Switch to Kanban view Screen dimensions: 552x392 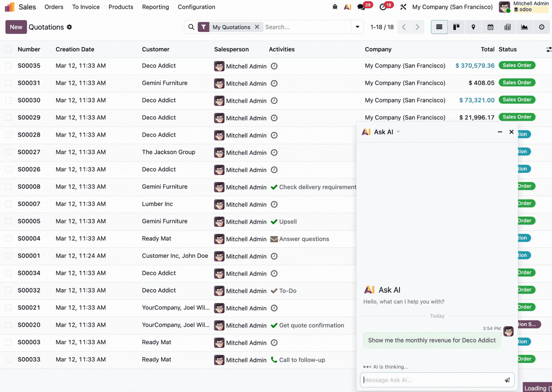click(456, 27)
